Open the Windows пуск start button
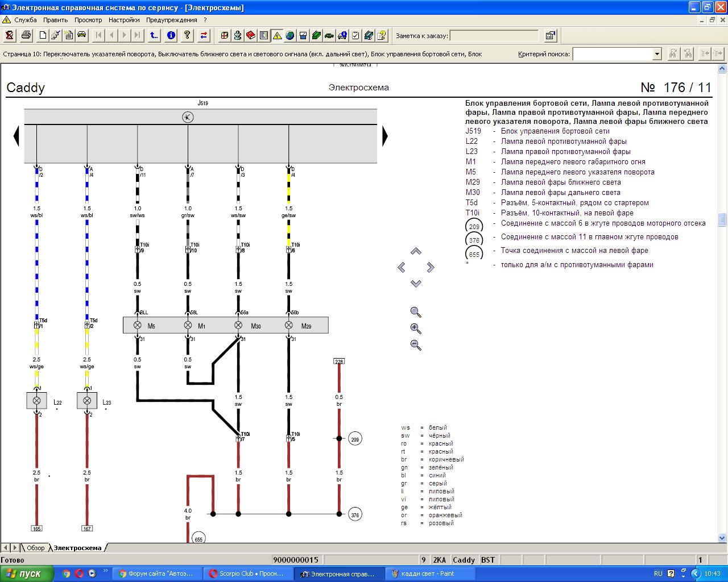This screenshot has width=728, height=582. tap(27, 573)
